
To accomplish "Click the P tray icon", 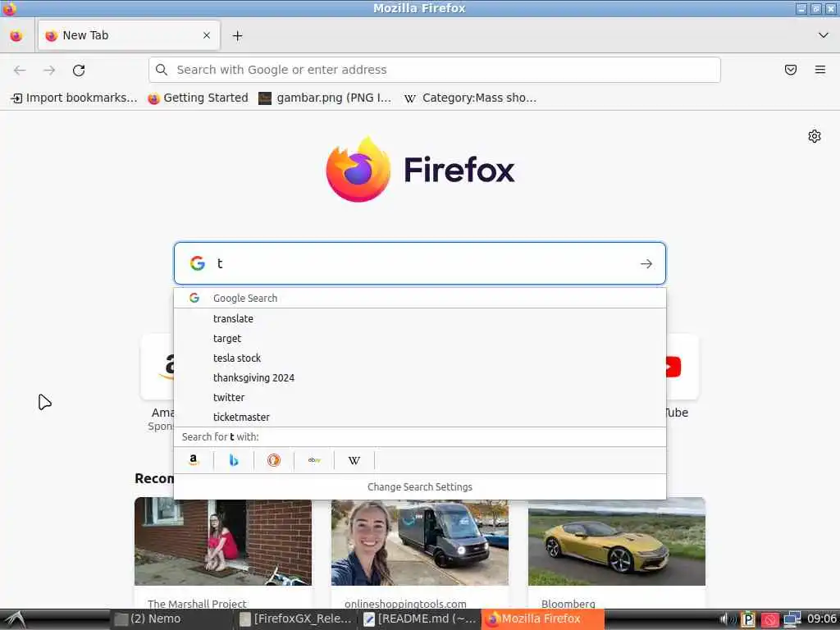I will (x=748, y=620).
